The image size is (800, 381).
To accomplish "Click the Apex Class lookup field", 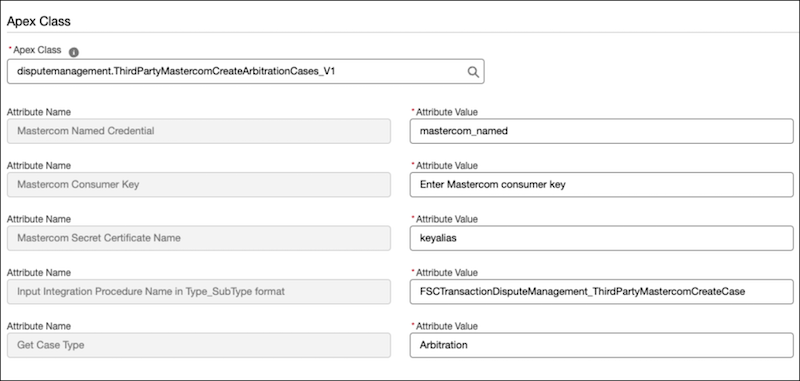I will tap(245, 71).
